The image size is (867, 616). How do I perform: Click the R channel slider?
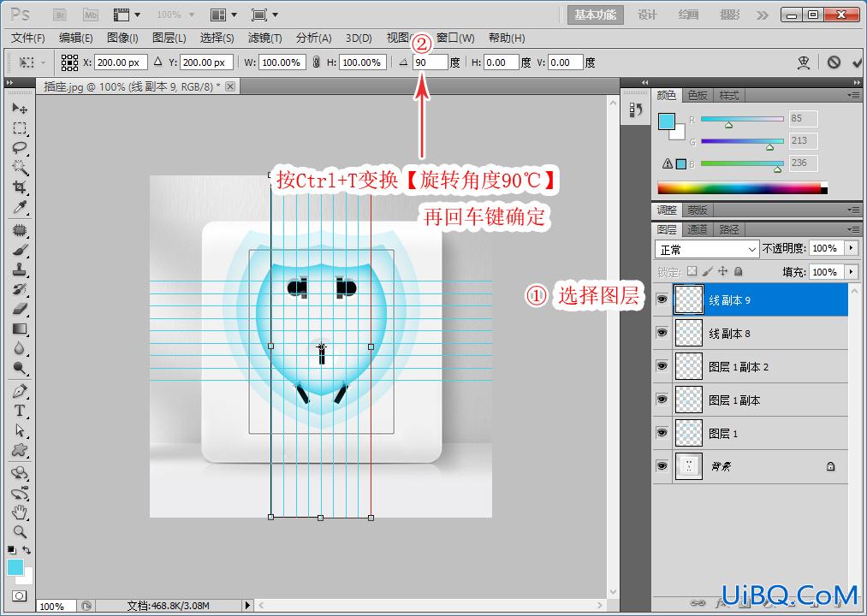(742, 119)
